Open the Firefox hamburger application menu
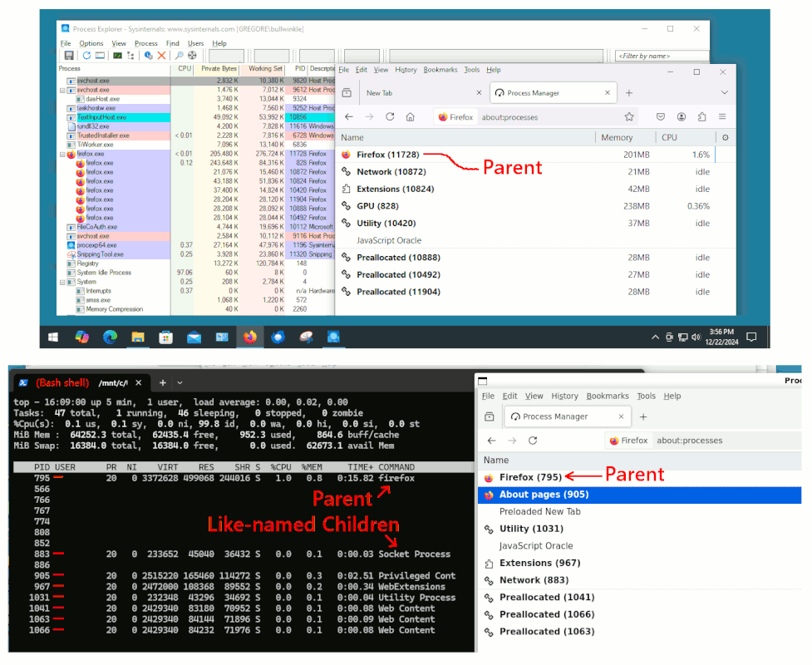The width and height of the screenshot is (812, 665). click(722, 117)
